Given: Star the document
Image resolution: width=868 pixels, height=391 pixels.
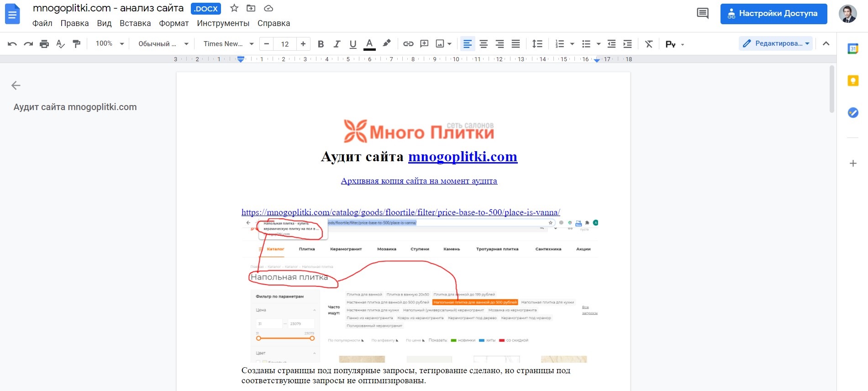Looking at the screenshot, I should tap(234, 8).
